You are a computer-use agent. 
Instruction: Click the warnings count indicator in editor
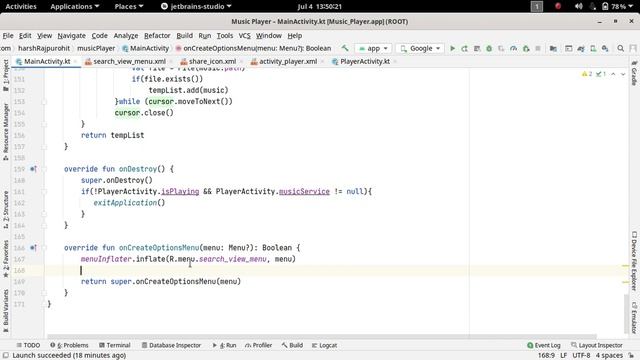[587, 74]
